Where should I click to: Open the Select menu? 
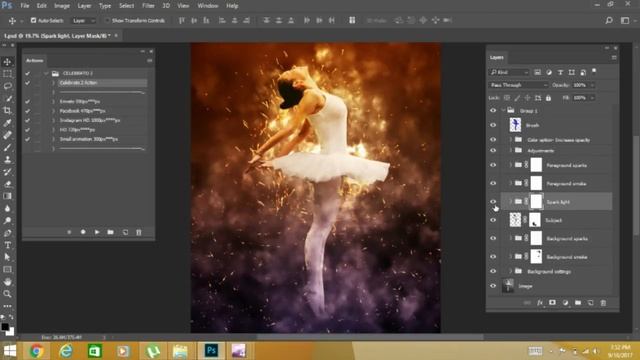[127, 6]
